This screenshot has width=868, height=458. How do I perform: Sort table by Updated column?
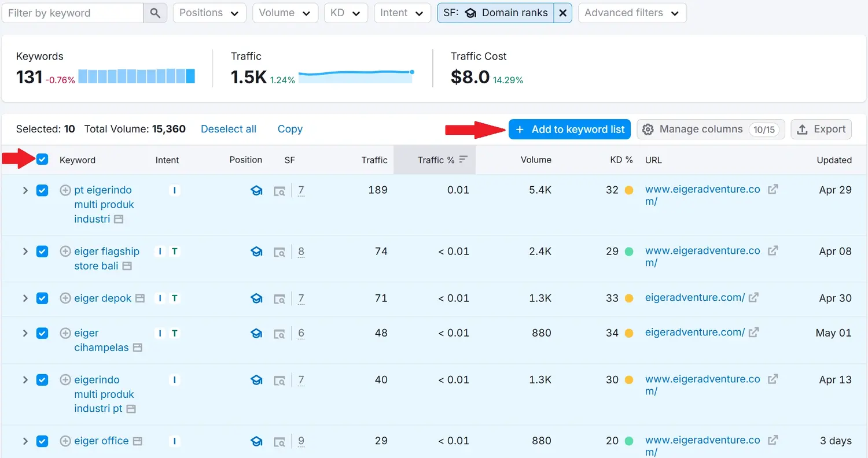pos(834,160)
